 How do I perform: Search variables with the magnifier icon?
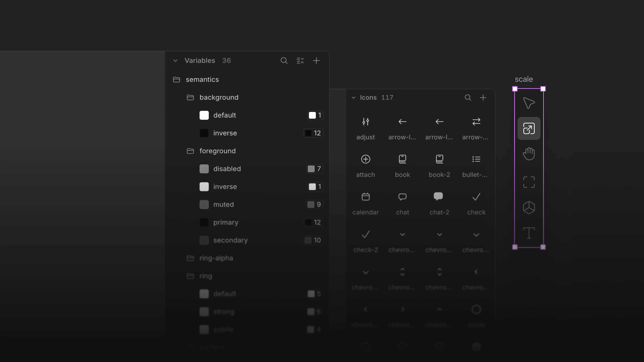coord(284,60)
